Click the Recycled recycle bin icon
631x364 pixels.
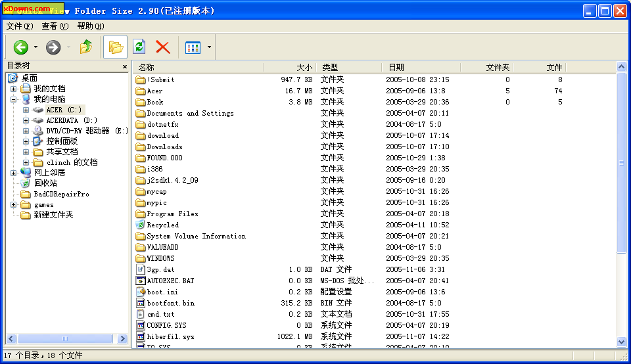pyautogui.click(x=141, y=225)
